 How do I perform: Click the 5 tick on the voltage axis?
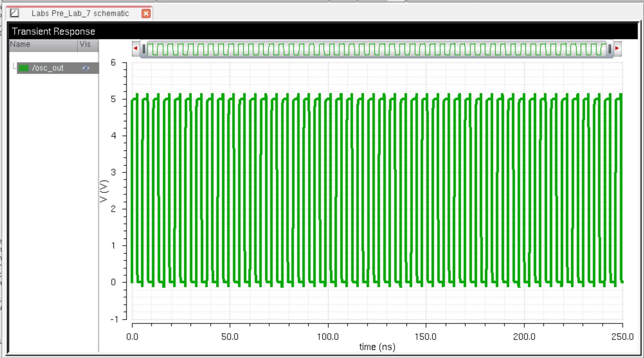click(113, 99)
